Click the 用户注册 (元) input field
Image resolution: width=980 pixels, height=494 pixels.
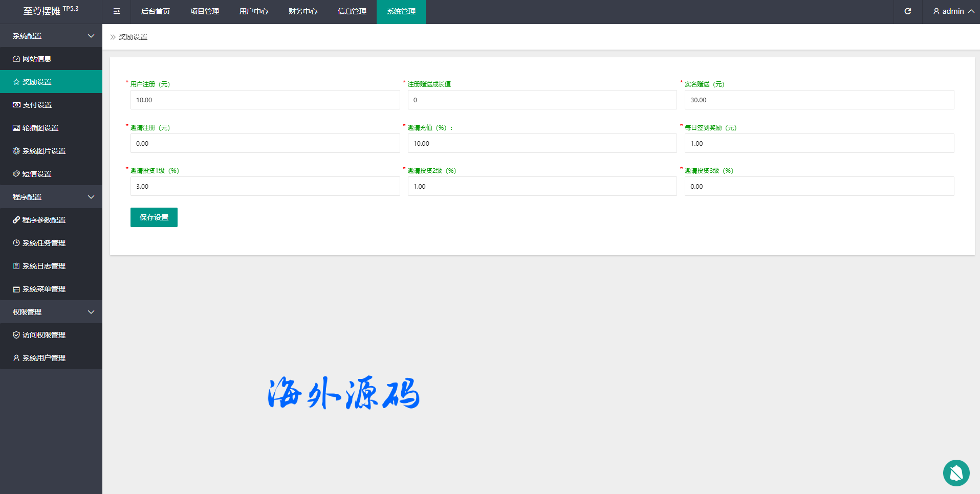[265, 100]
